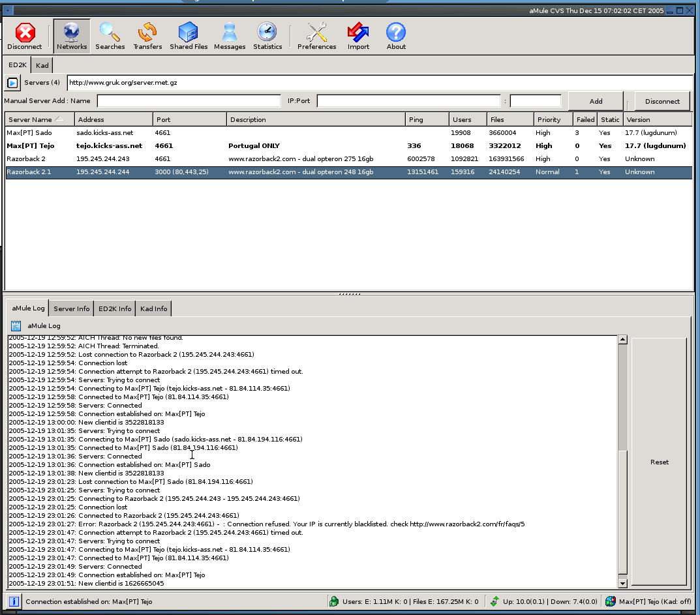700x615 pixels.
Task: Open the Shared Files view
Action: (x=189, y=36)
